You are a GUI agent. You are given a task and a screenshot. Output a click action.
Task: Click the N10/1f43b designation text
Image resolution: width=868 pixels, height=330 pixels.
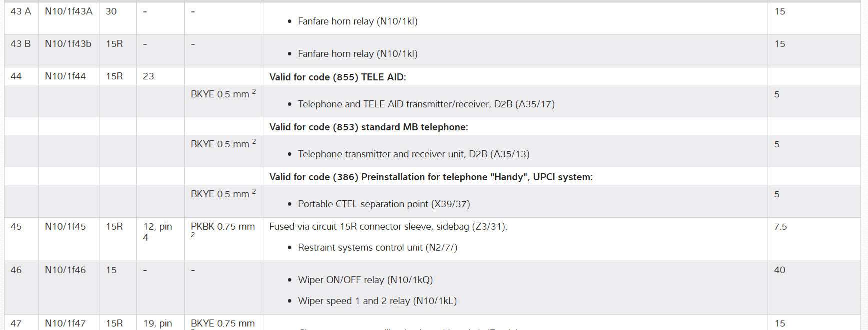[68, 44]
